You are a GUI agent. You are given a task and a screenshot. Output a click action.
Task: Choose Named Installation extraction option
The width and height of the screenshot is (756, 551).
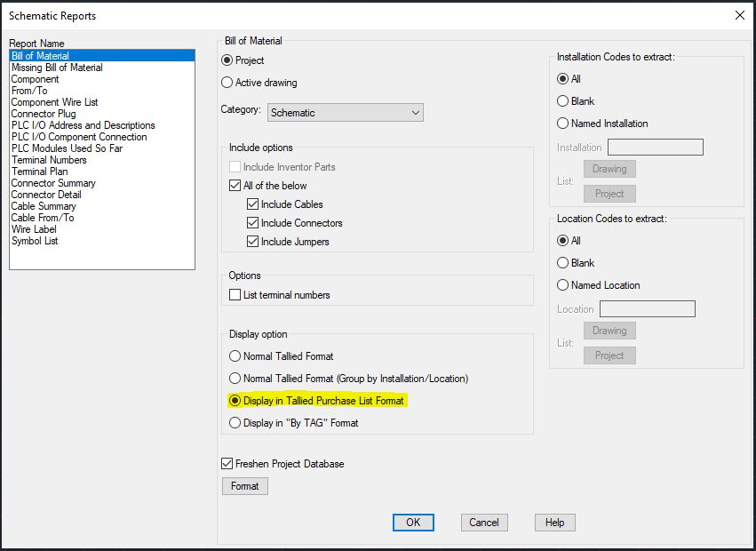(565, 124)
